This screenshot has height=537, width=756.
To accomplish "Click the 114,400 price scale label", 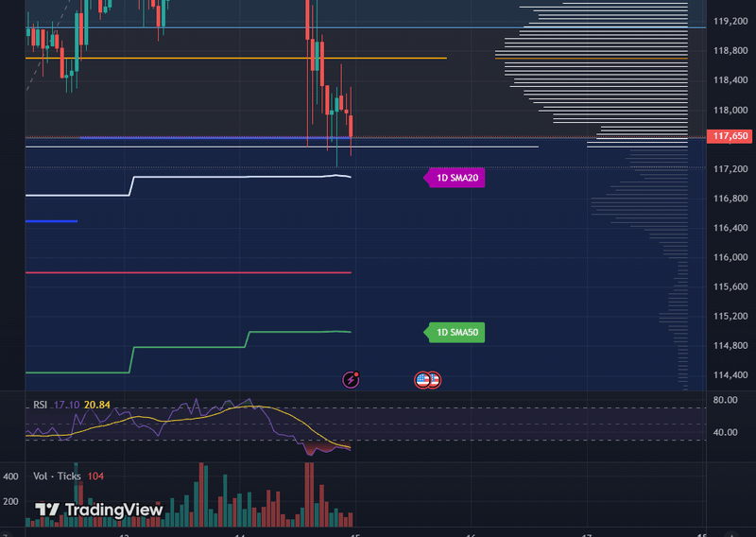I will (x=730, y=375).
